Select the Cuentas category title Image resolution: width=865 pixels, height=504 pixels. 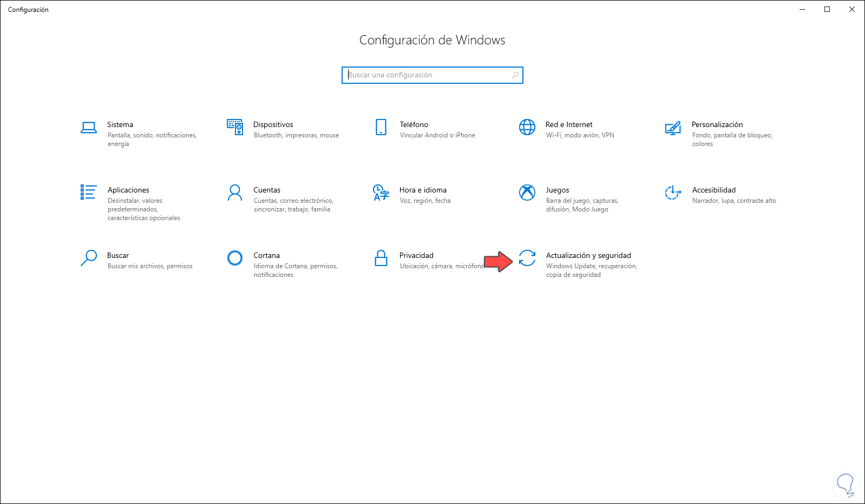pyautogui.click(x=267, y=190)
